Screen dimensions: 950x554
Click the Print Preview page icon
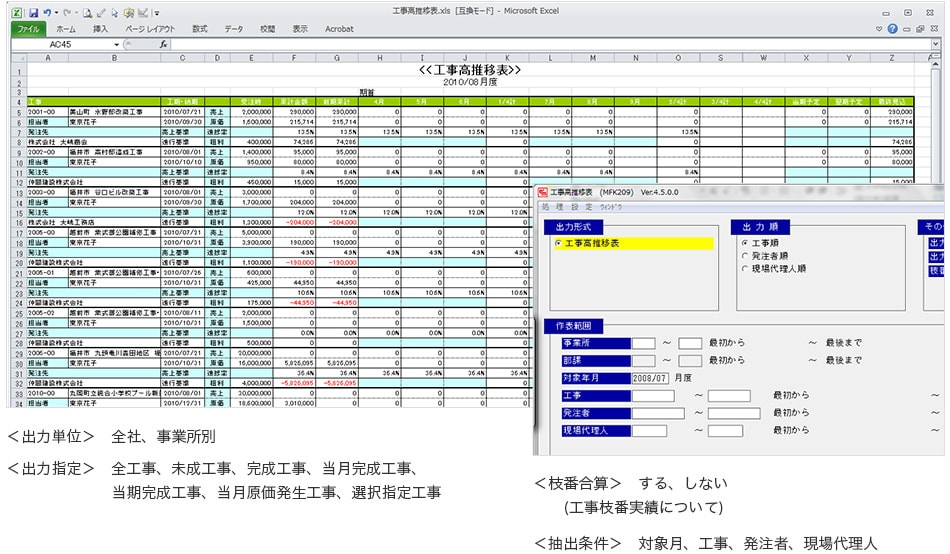tap(88, 12)
